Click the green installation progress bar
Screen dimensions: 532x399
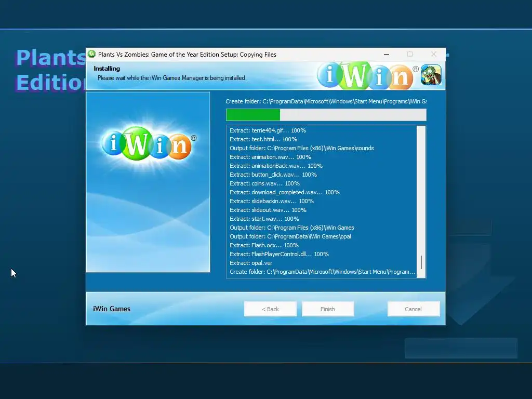click(326, 115)
